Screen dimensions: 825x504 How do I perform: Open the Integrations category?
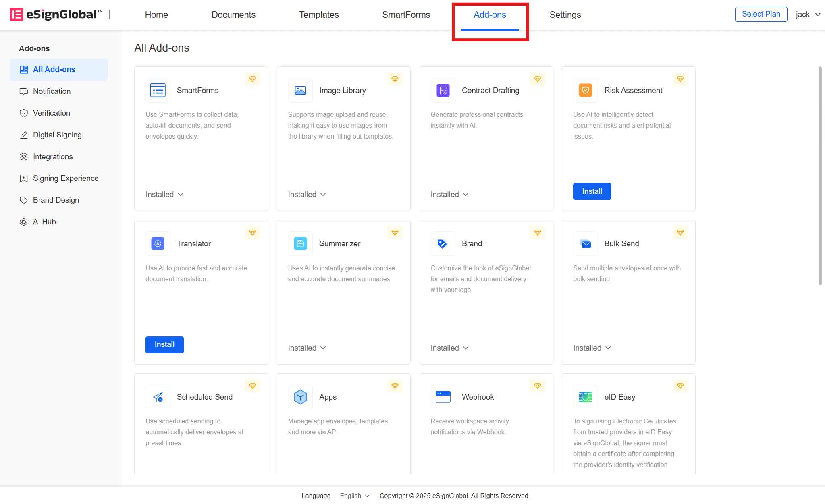59,157
